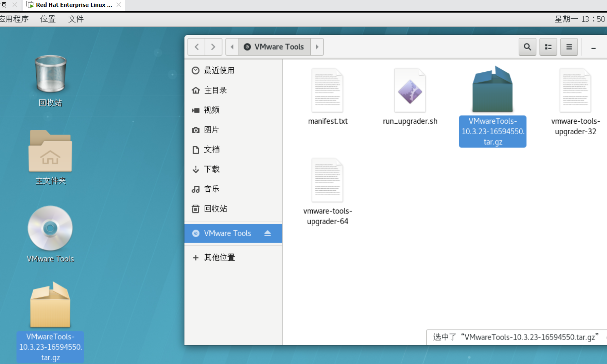The image size is (607, 364).
Task: Select the desktop VMwareTools tar.gz package
Action: point(50,305)
